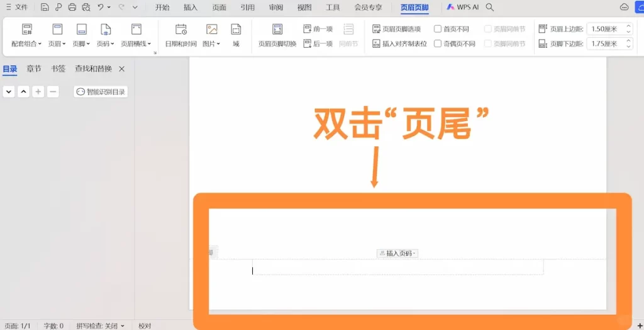Open the 插入页码 dropdown in footer
This screenshot has height=330, width=644.
click(397, 253)
